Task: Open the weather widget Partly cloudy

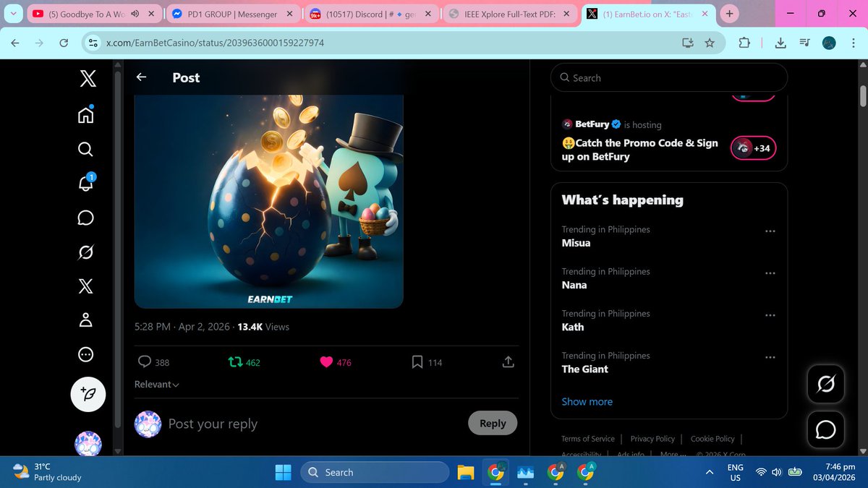Action: coord(47,472)
